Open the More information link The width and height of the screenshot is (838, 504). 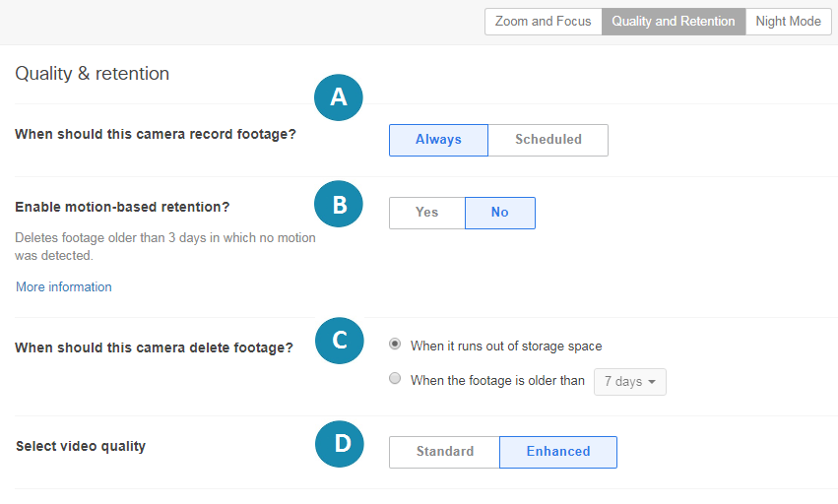(x=64, y=287)
